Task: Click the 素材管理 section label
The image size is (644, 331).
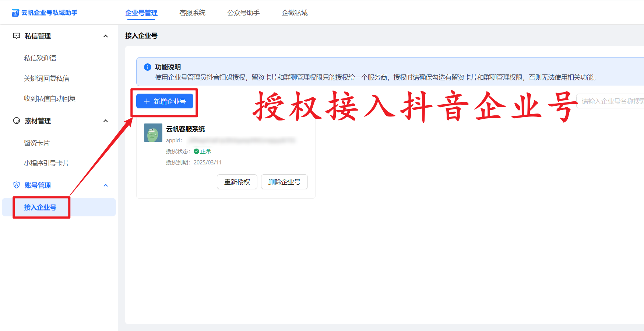Action: pyautogui.click(x=38, y=121)
